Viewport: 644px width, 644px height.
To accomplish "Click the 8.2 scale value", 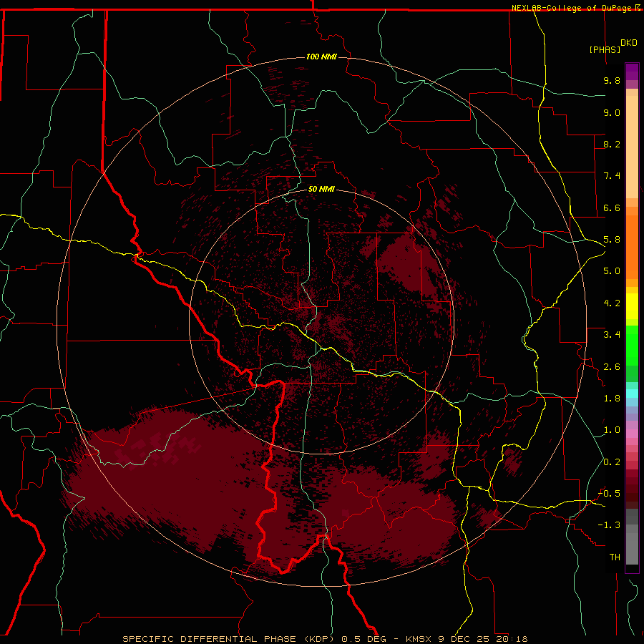I will [612, 144].
